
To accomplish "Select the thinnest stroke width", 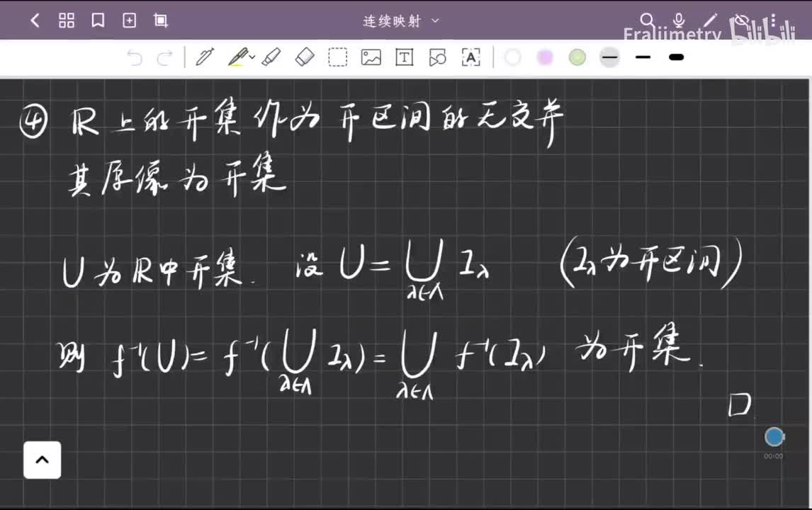I will click(610, 57).
